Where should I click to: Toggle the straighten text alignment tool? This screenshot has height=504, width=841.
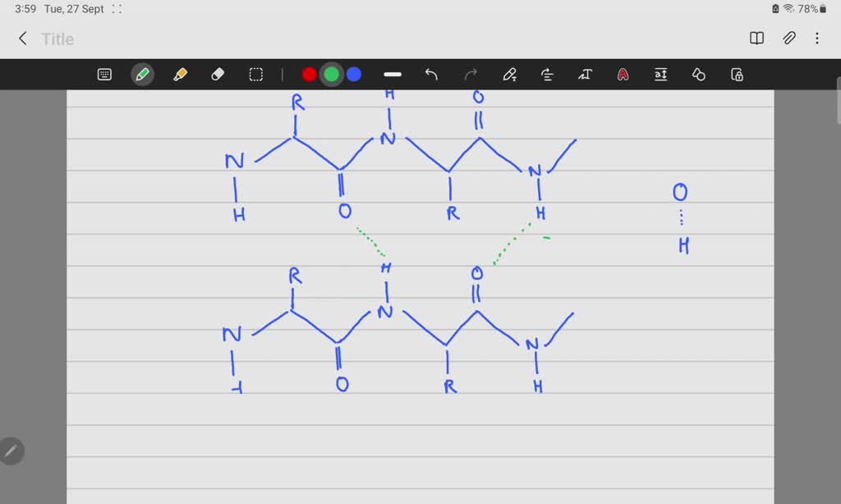[546, 74]
